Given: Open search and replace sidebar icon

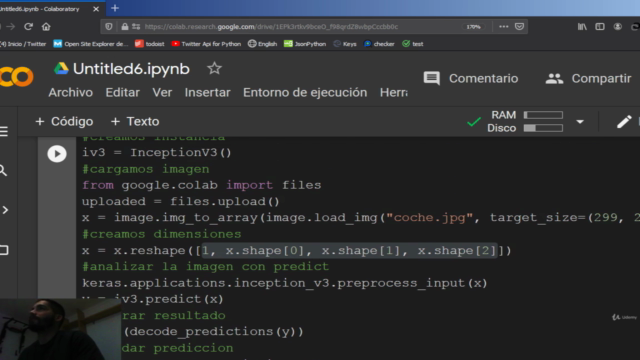Looking at the screenshot, I should click(x=3, y=170).
